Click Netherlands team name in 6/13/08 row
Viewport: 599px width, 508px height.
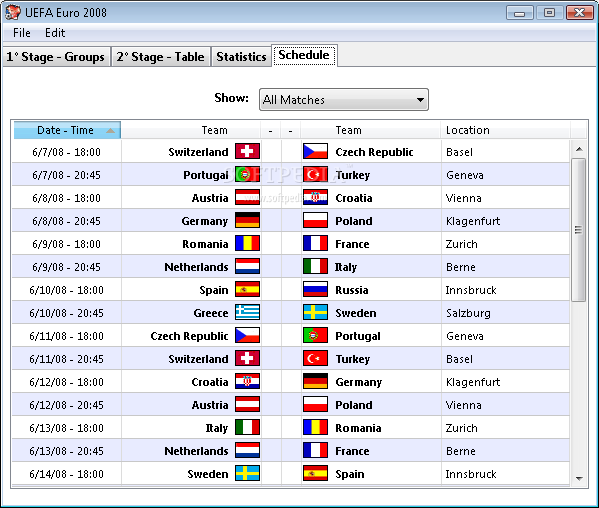point(196,451)
